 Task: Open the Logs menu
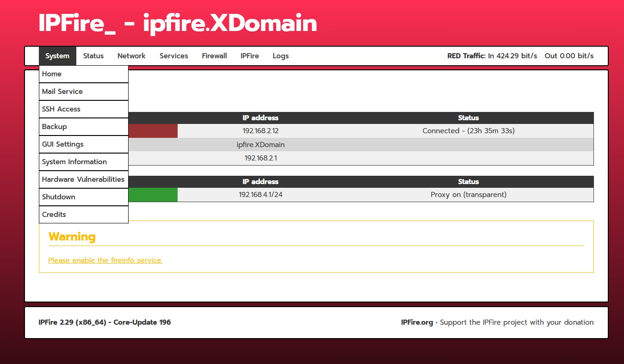(280, 56)
